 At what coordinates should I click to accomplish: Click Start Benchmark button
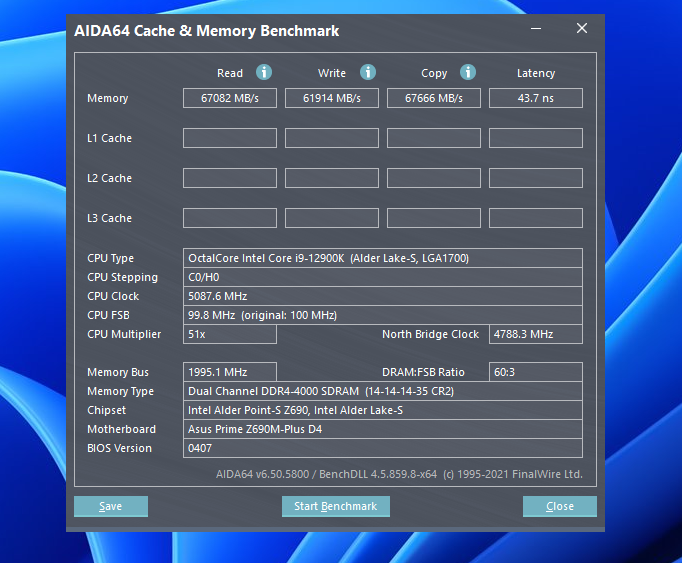pyautogui.click(x=336, y=506)
